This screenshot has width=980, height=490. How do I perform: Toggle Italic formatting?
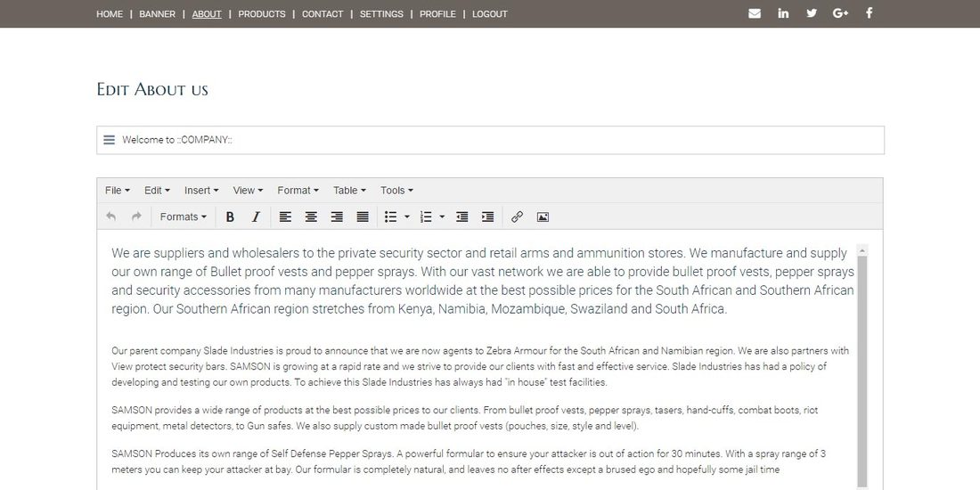tap(256, 216)
